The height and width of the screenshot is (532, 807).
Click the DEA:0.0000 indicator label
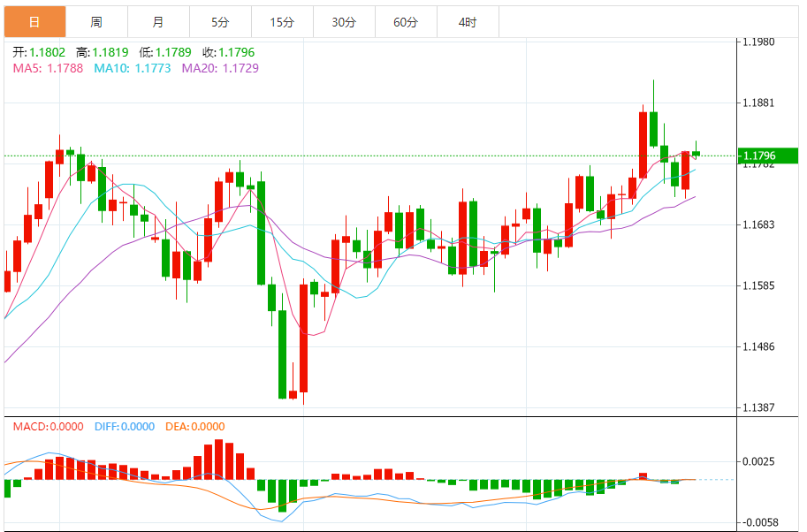click(x=195, y=427)
